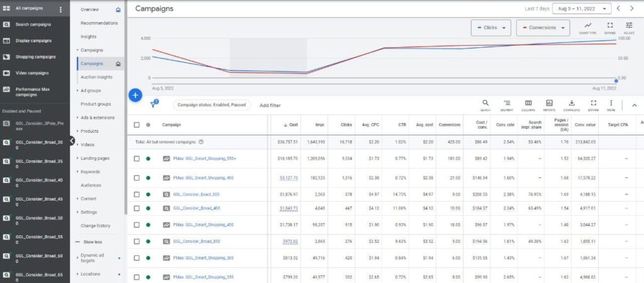This screenshot has height=283, width=644.
Task: Open the Reports icon in table toolbar
Action: (x=549, y=104)
